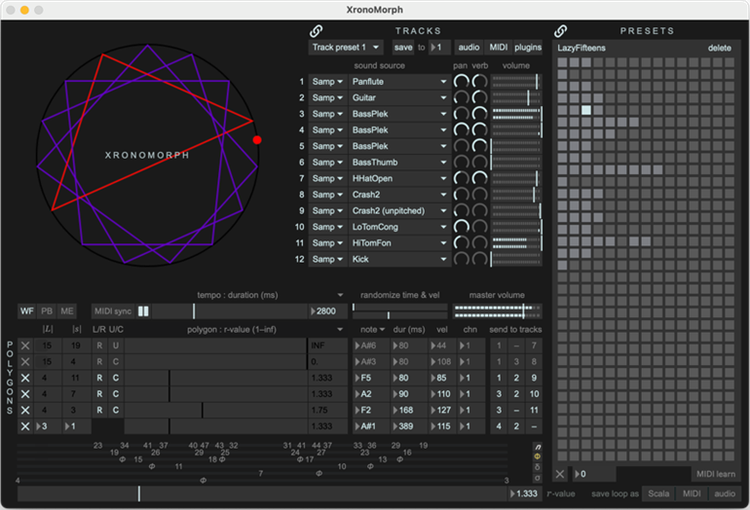Viewport: 750px width, 510px height.
Task: Click the X icon on the F5 polygon row
Action: click(x=26, y=378)
